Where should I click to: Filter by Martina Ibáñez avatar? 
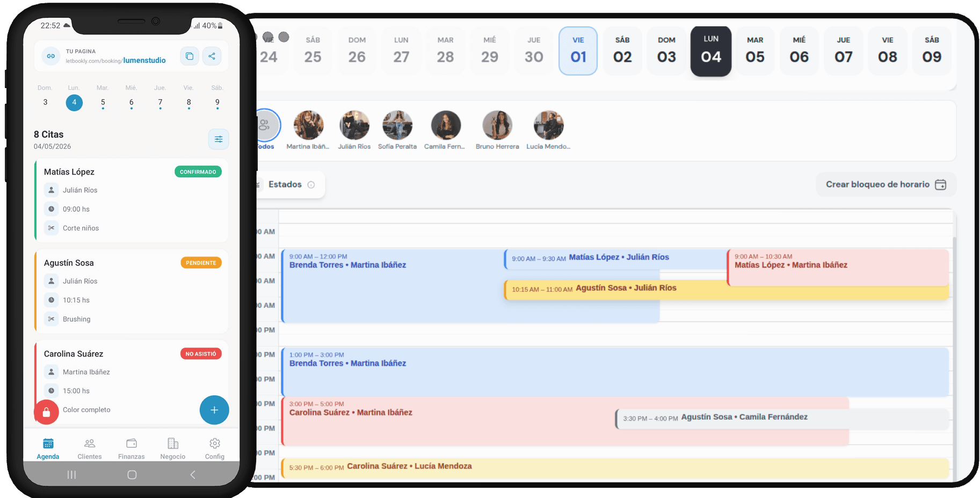308,125
